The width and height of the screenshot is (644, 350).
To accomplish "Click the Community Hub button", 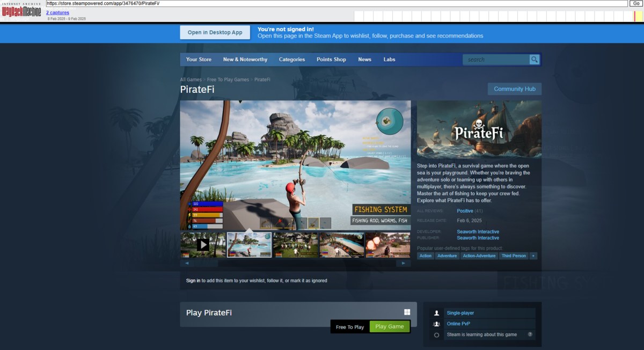I will tap(515, 89).
